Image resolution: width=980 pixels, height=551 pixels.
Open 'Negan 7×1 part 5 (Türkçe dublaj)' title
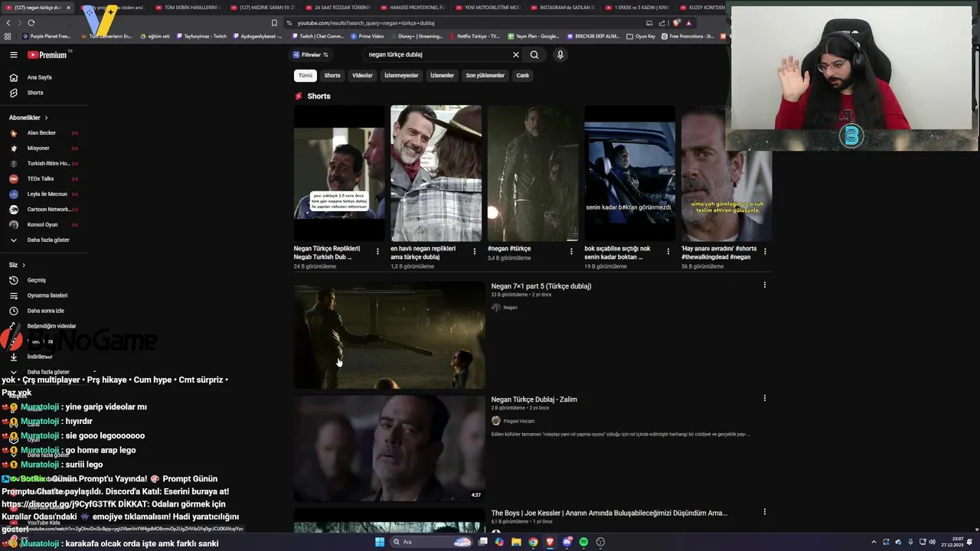coord(541,286)
